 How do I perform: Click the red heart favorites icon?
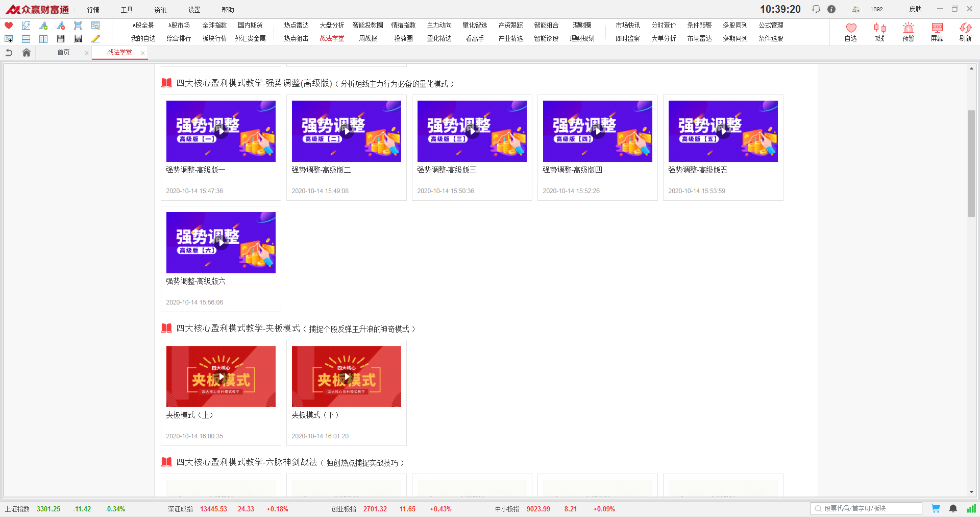coord(9,26)
